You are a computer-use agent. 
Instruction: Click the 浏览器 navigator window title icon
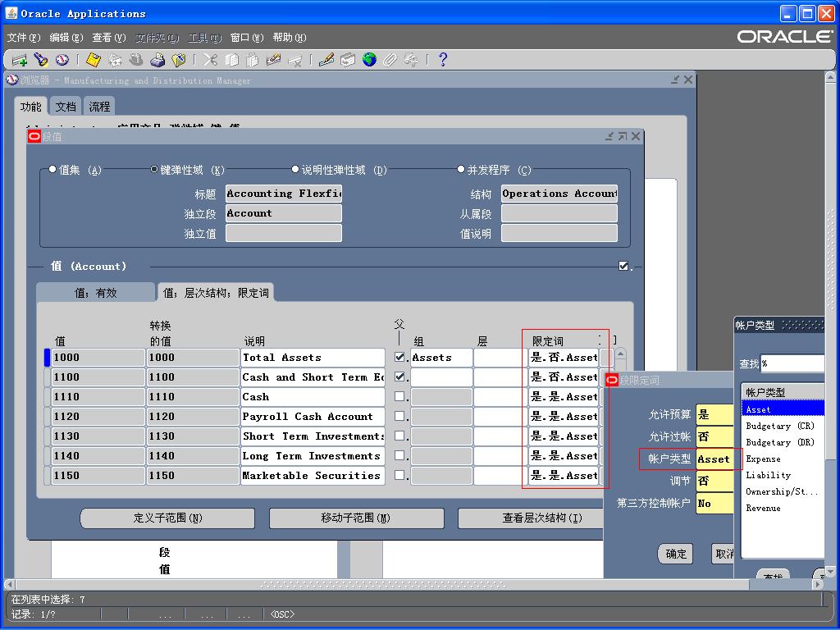click(12, 80)
